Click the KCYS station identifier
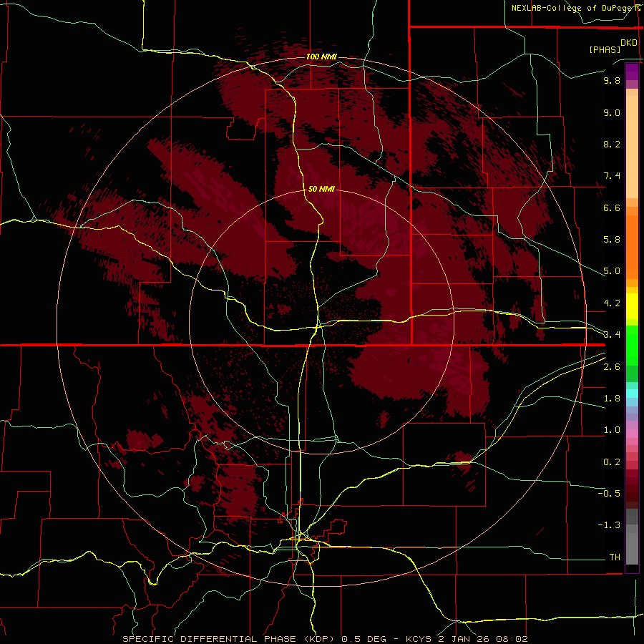This screenshot has height=644, width=644. click(419, 639)
